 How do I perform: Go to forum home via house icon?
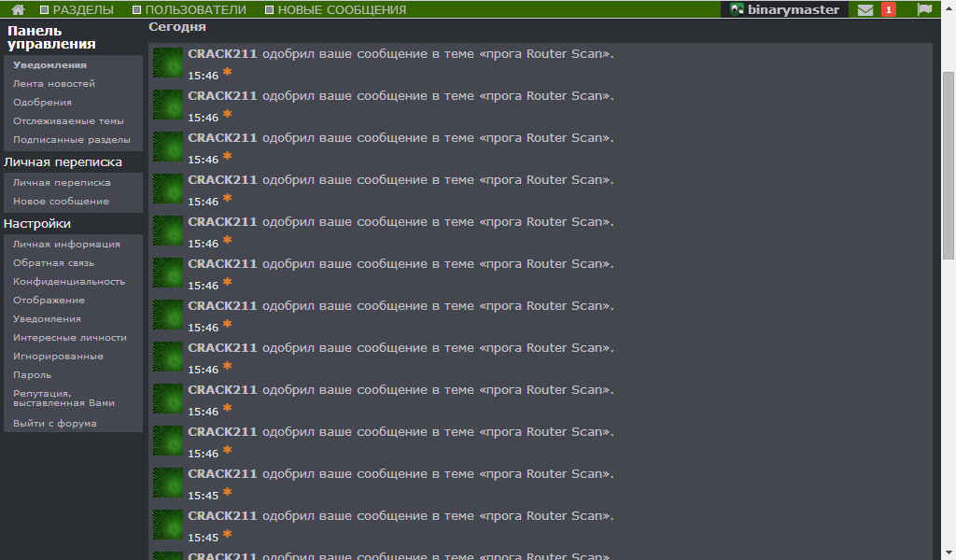(x=18, y=9)
